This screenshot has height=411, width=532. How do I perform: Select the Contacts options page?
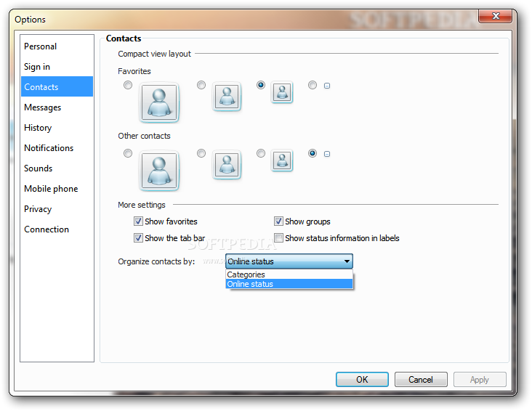[57, 87]
